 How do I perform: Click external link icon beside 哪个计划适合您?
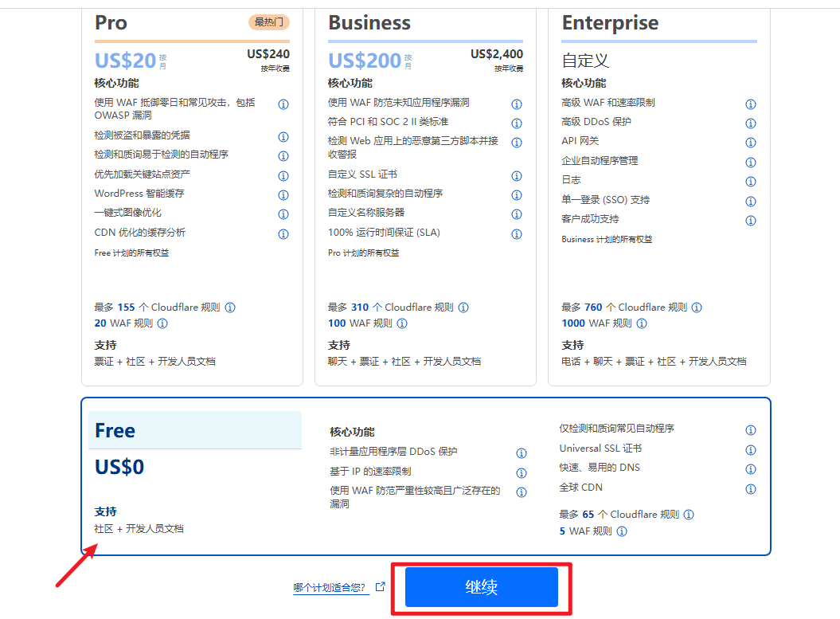[x=381, y=587]
